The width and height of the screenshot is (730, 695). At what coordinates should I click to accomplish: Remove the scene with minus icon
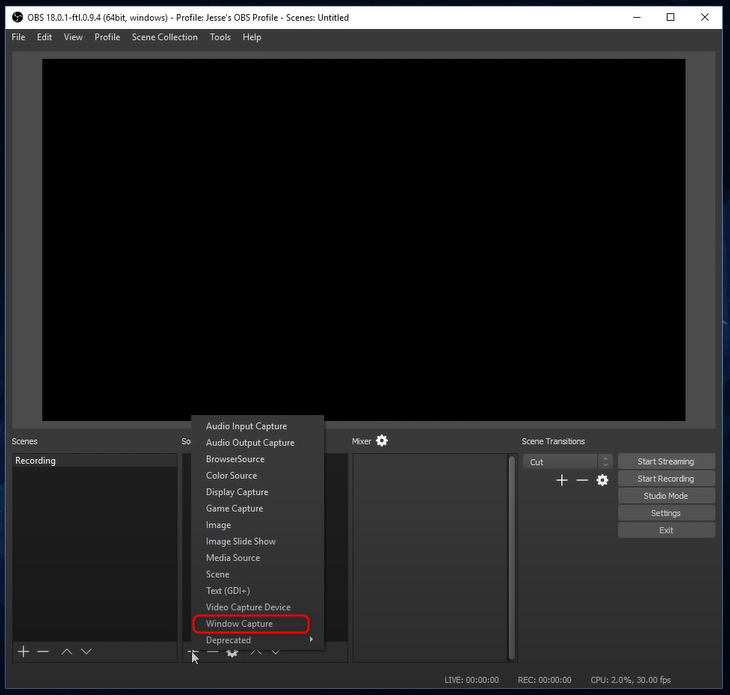[x=43, y=651]
